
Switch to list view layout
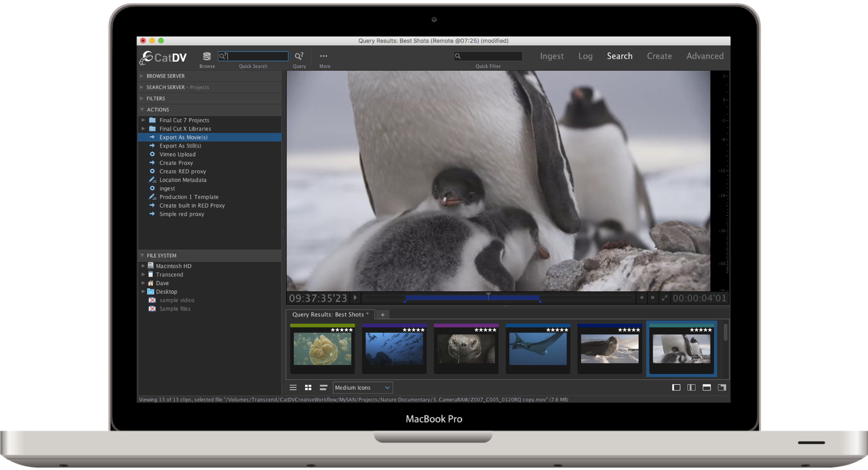pos(293,387)
